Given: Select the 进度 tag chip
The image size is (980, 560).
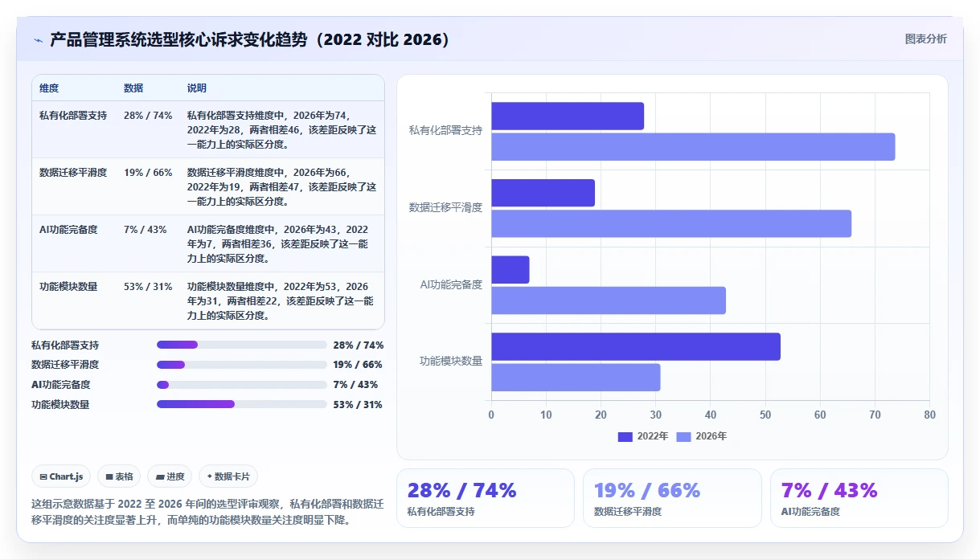Looking at the screenshot, I should pyautogui.click(x=170, y=476).
